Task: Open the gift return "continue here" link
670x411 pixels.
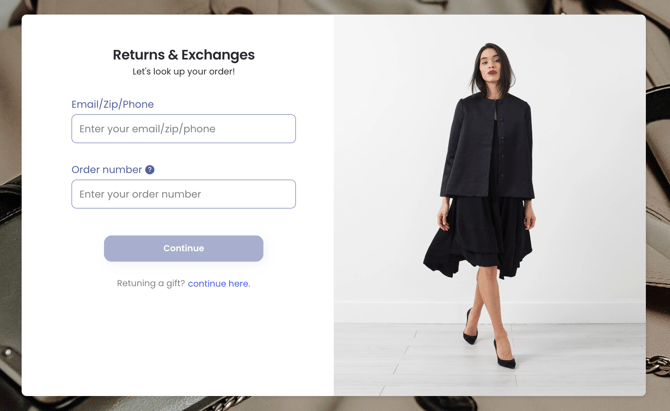Action: [x=219, y=284]
